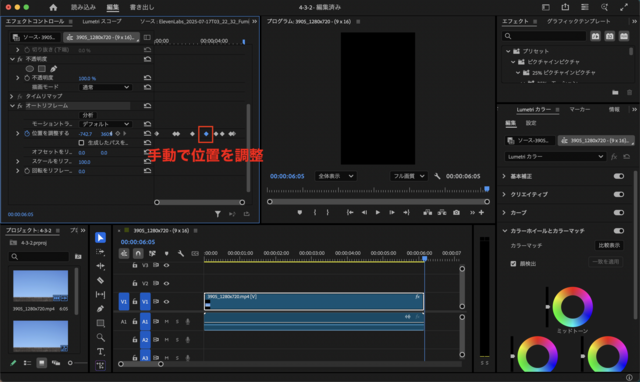640x382 pixels.
Task: Collapse プリセット folder in Effects
Action: [x=508, y=51]
